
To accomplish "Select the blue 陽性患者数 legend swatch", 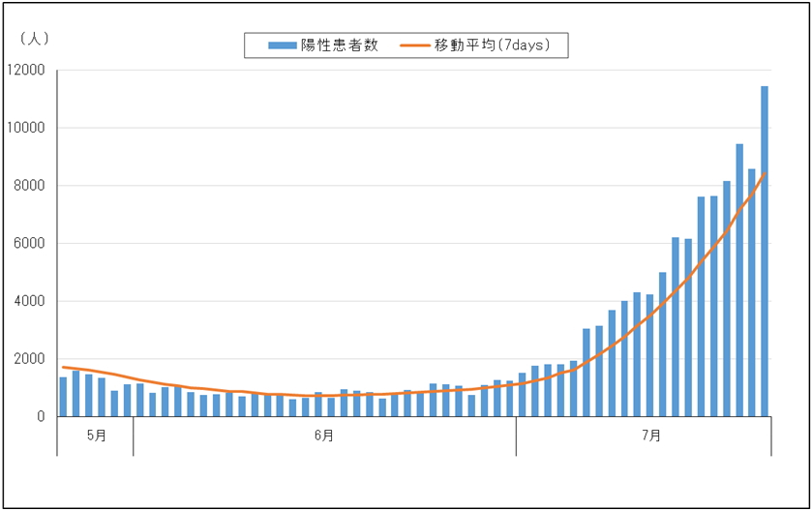I will pos(283,45).
